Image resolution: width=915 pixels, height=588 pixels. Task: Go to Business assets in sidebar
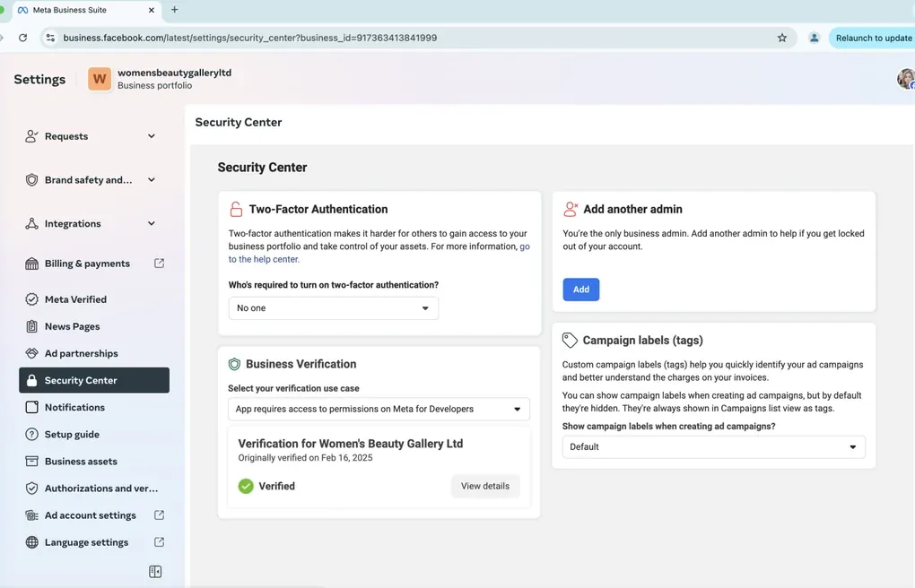point(94,461)
